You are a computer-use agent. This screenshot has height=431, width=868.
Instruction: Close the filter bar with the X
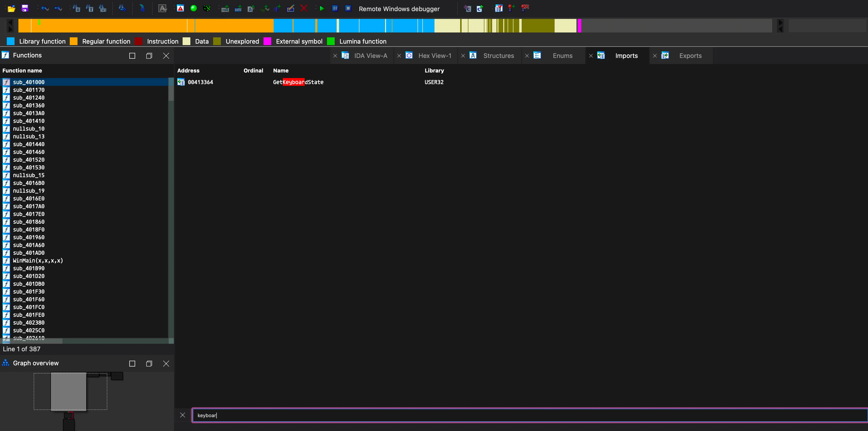pyautogui.click(x=183, y=415)
